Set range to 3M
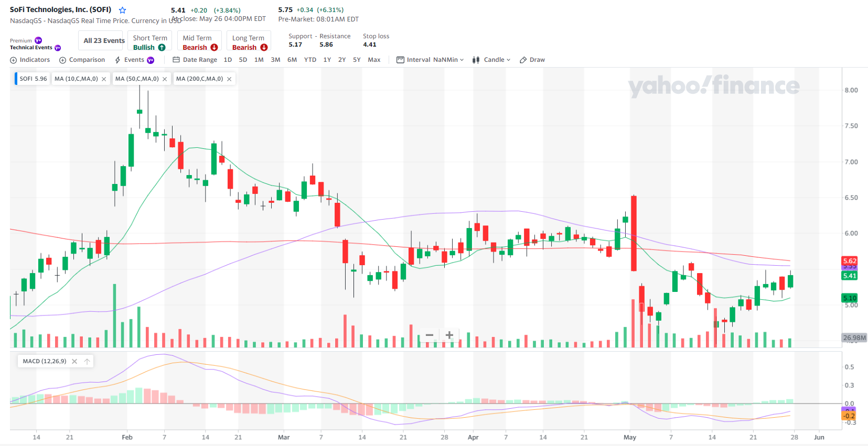This screenshot has width=868, height=446. pos(275,60)
